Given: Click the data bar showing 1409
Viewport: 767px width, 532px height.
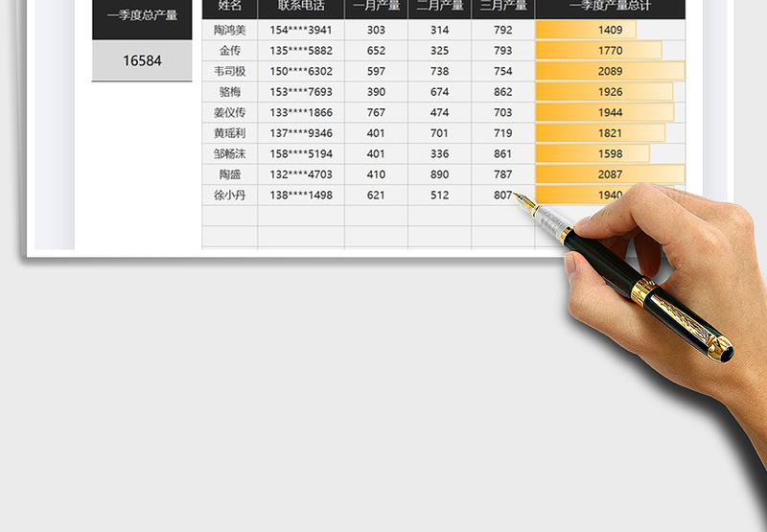Looking at the screenshot, I should [586, 30].
